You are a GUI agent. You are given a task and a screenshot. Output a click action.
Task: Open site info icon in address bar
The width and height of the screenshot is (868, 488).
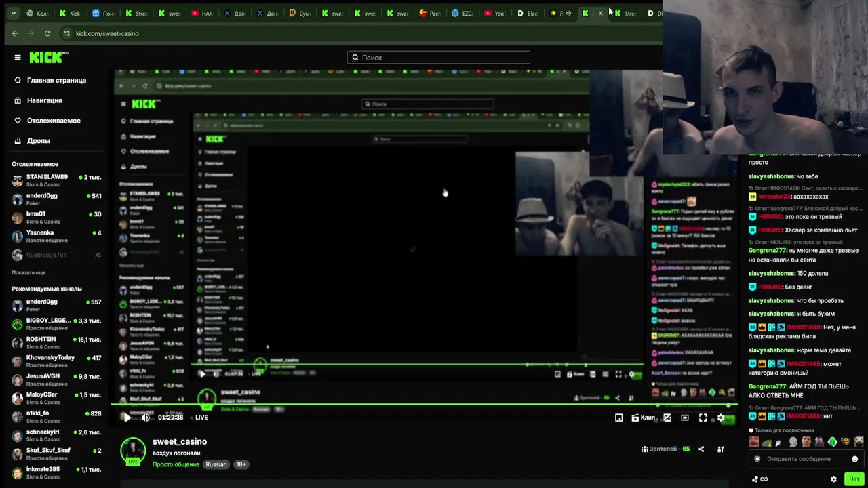click(66, 33)
